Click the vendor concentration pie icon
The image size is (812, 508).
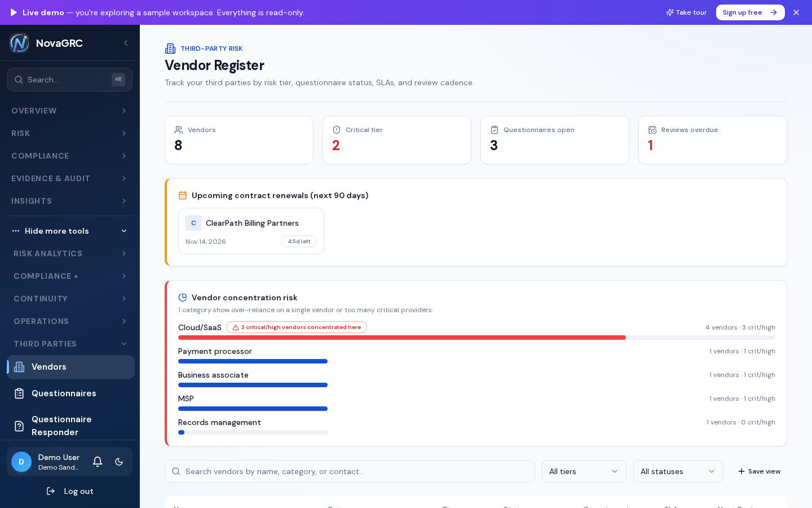coord(183,297)
